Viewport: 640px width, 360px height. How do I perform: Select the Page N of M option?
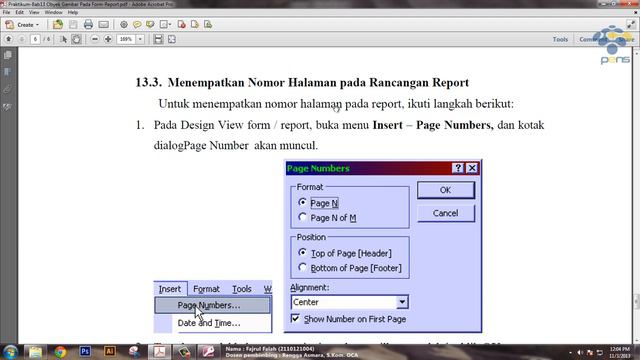point(302,217)
